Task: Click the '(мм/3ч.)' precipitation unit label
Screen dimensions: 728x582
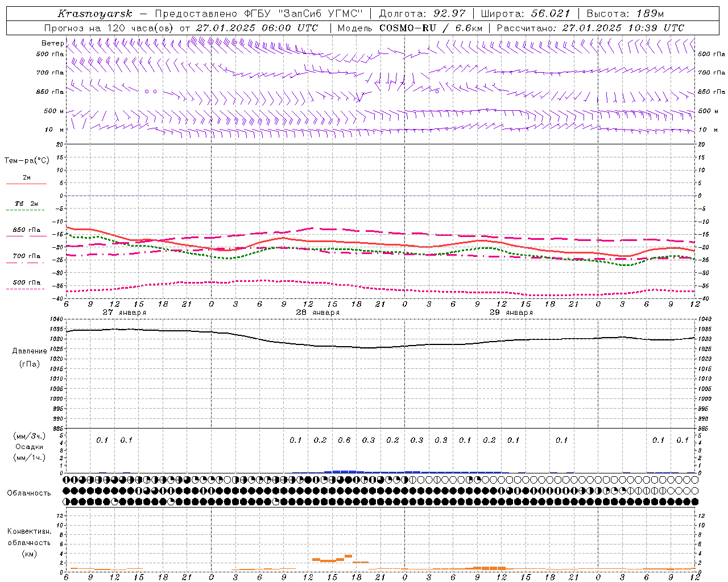Action: pyautogui.click(x=30, y=436)
